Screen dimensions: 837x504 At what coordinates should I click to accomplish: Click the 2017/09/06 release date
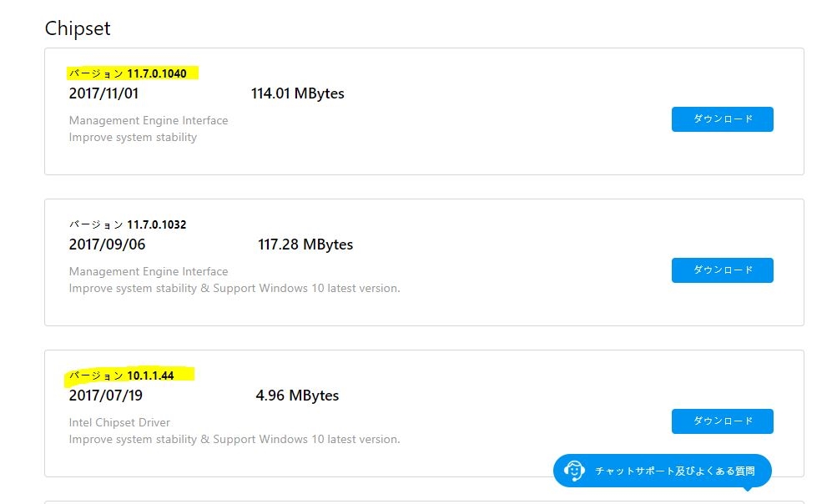107,244
